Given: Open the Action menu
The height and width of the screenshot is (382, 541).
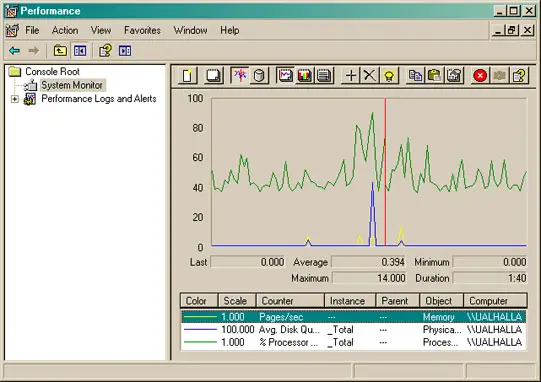Looking at the screenshot, I should tap(65, 30).
